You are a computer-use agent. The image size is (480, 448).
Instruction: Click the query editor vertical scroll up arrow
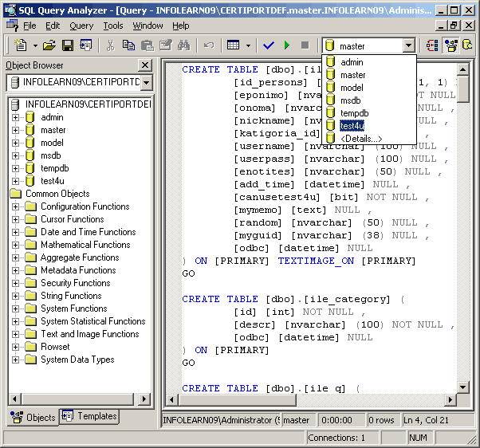(462, 70)
